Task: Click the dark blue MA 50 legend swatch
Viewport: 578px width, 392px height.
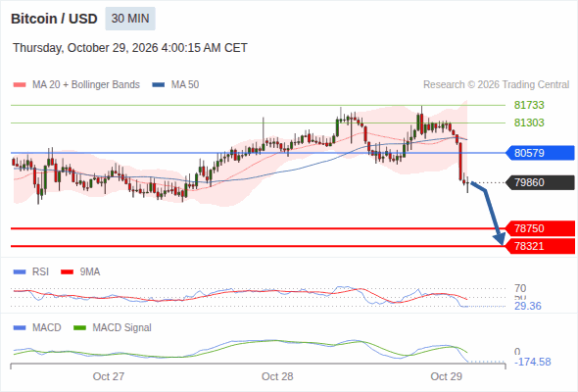Action: [159, 85]
